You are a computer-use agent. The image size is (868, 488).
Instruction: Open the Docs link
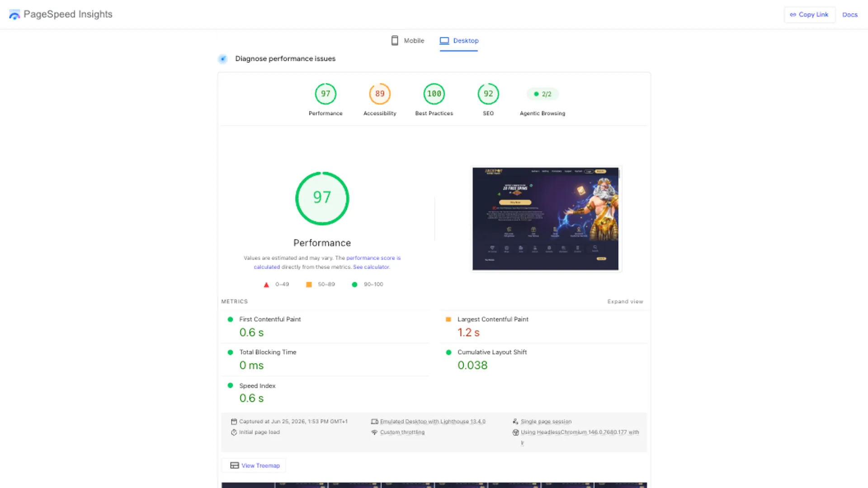(849, 14)
